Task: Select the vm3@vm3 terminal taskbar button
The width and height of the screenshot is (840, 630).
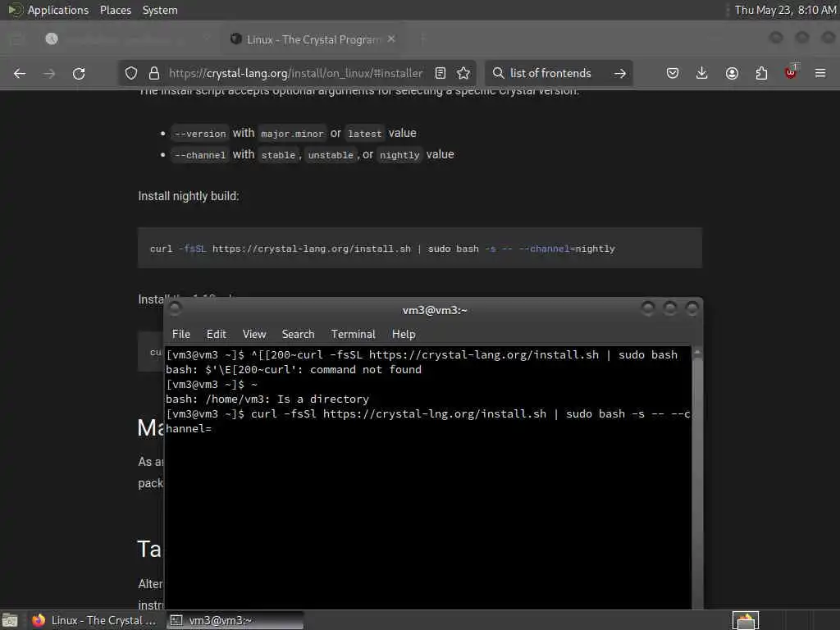Action: [x=235, y=620]
